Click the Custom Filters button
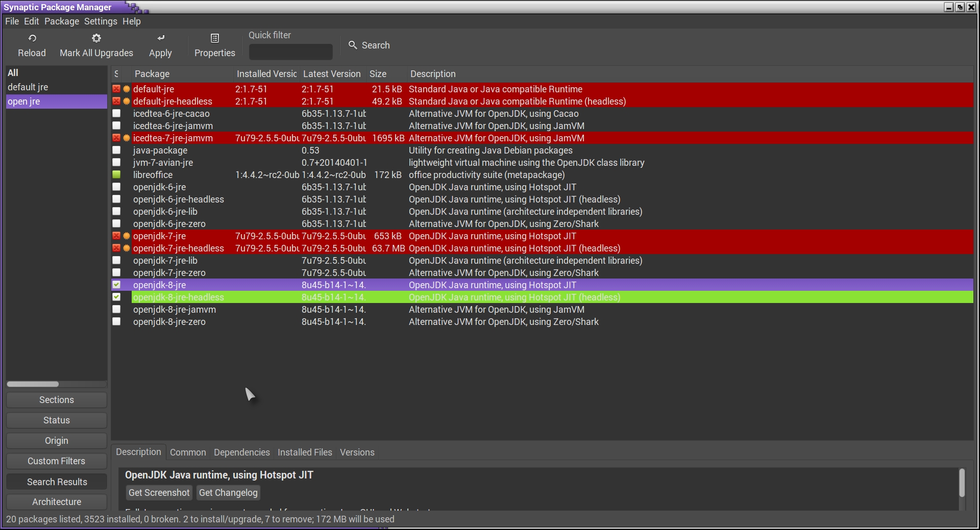This screenshot has width=980, height=530. pos(57,461)
